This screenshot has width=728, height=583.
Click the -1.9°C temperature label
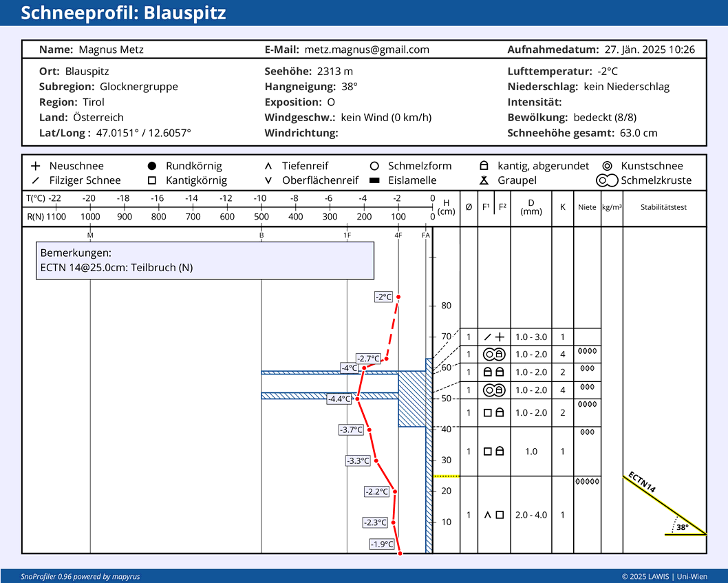tap(382, 544)
